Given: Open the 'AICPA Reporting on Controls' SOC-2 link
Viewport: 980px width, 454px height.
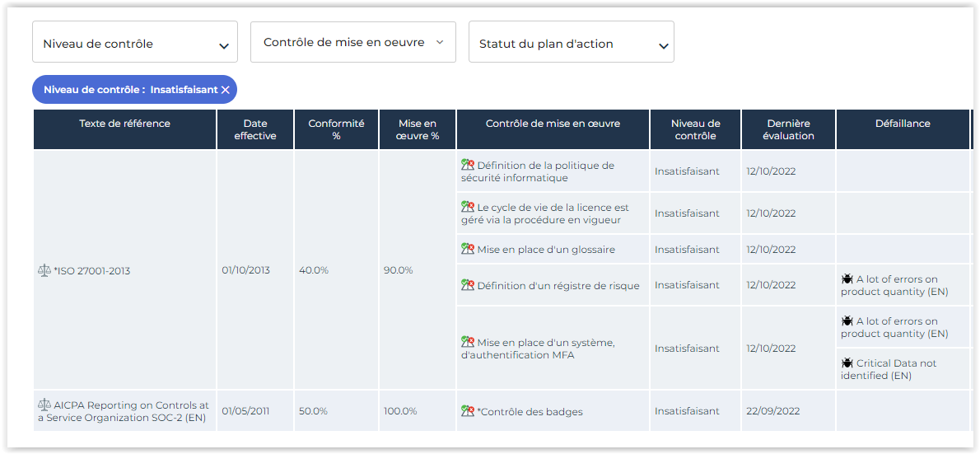Looking at the screenshot, I should [124, 411].
